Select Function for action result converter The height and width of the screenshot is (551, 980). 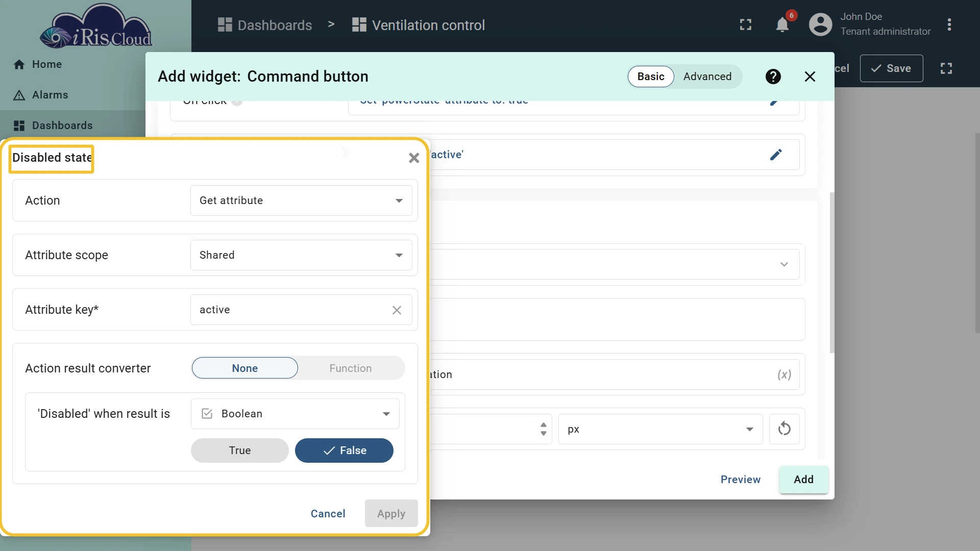[351, 368]
